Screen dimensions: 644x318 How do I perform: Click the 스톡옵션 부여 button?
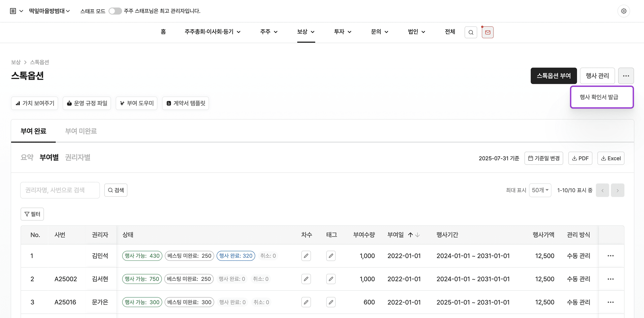[553, 76]
